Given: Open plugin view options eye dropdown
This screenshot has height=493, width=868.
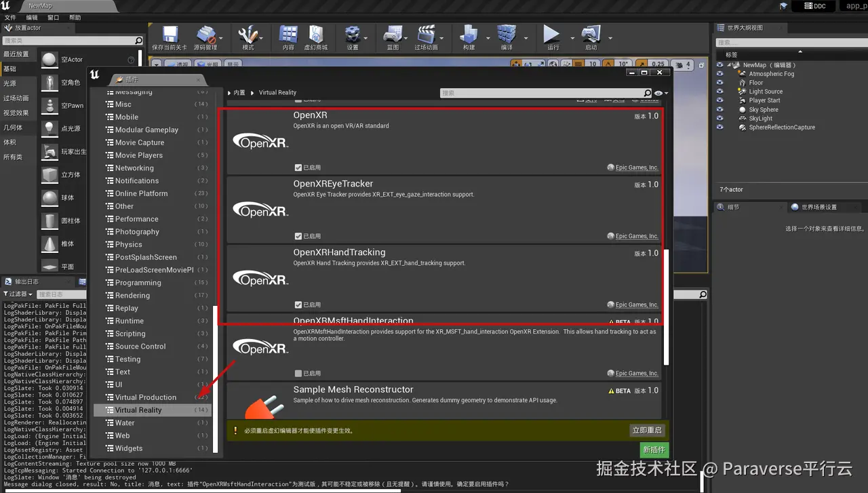Looking at the screenshot, I should coord(660,93).
